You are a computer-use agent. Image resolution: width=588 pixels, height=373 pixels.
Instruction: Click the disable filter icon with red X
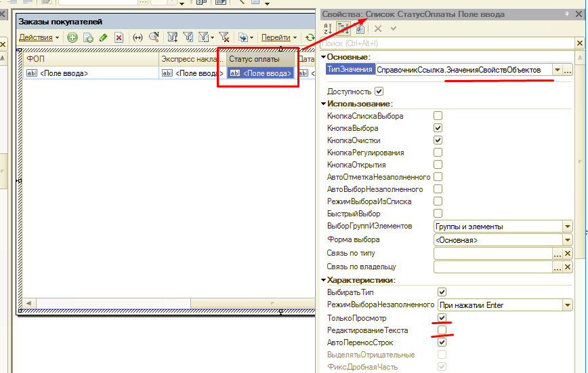224,38
